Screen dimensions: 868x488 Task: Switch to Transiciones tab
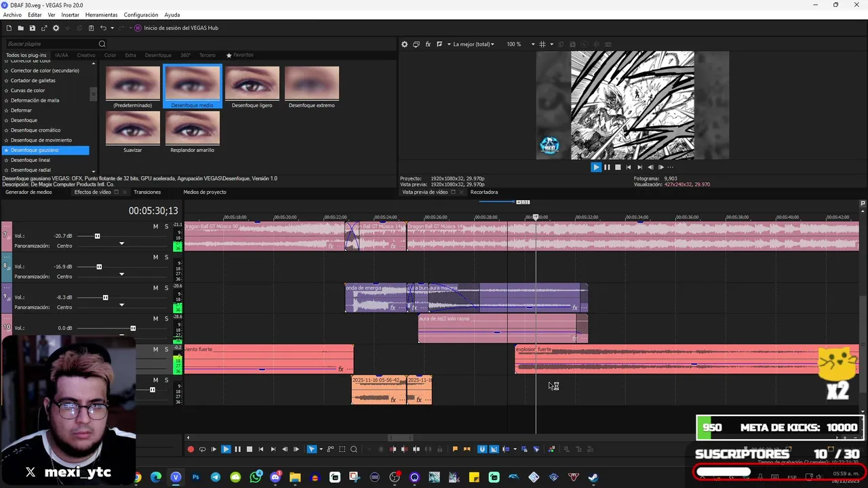tap(147, 192)
